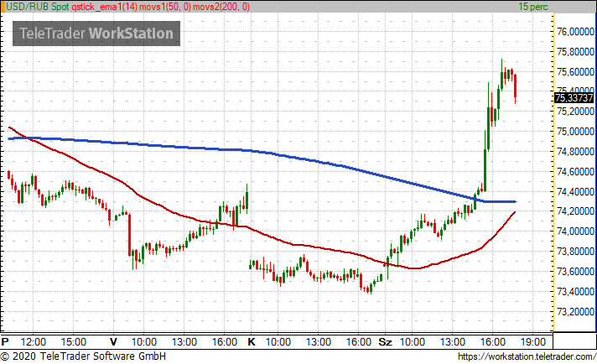
Task: Click the 75,80000 price axis label
Action: [x=575, y=51]
